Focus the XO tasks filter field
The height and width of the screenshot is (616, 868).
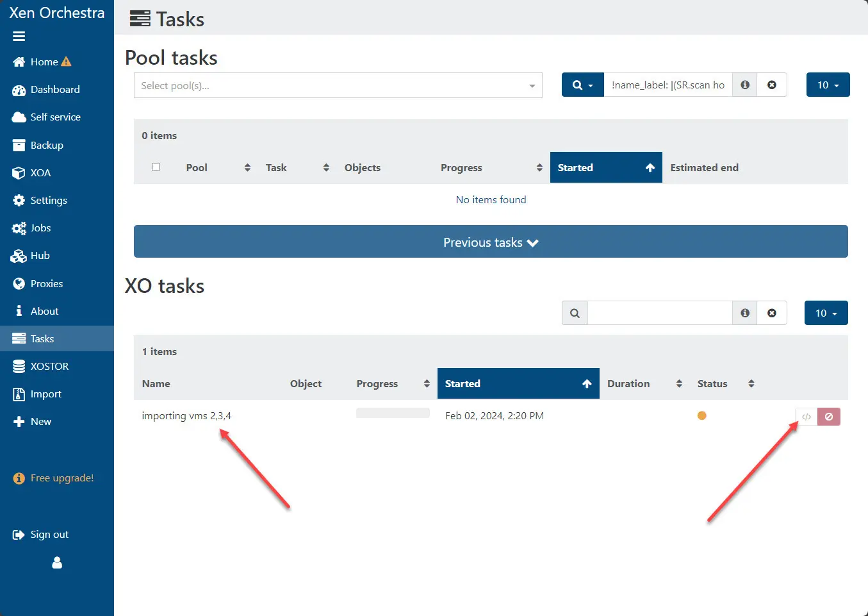click(x=660, y=313)
